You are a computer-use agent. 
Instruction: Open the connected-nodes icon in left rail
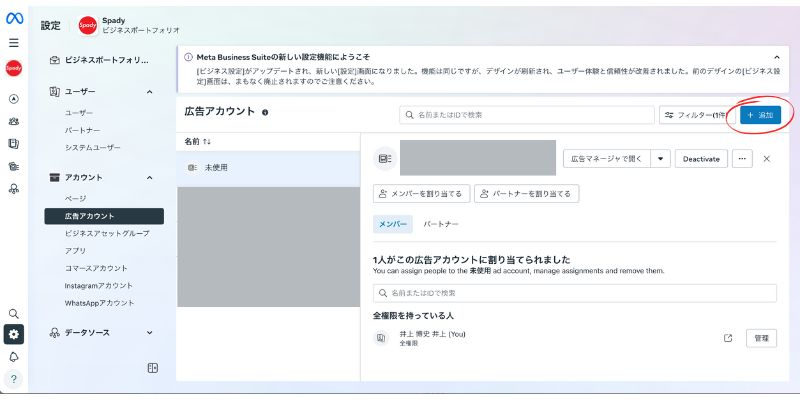14,189
